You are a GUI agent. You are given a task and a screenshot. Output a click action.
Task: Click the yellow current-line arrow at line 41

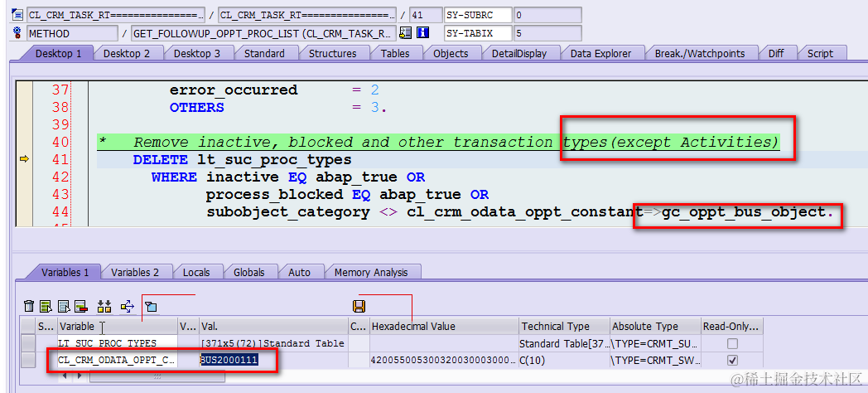[24, 160]
